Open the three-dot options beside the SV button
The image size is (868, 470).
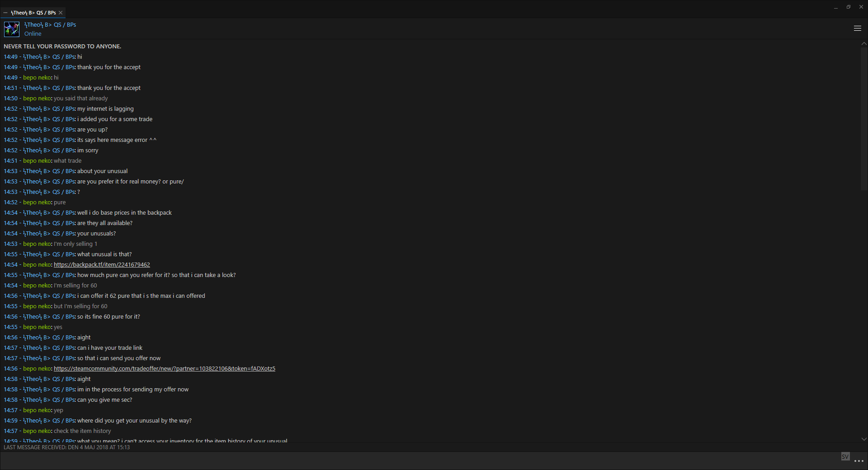pyautogui.click(x=859, y=461)
